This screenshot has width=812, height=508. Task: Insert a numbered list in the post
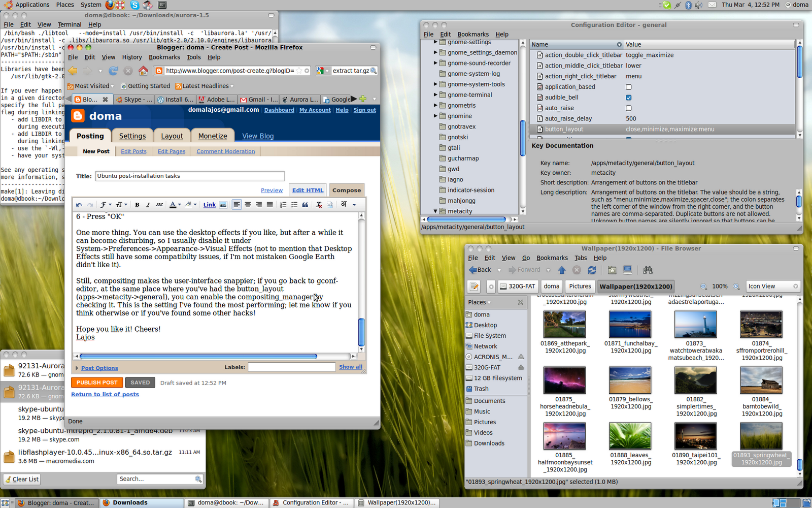(x=283, y=205)
